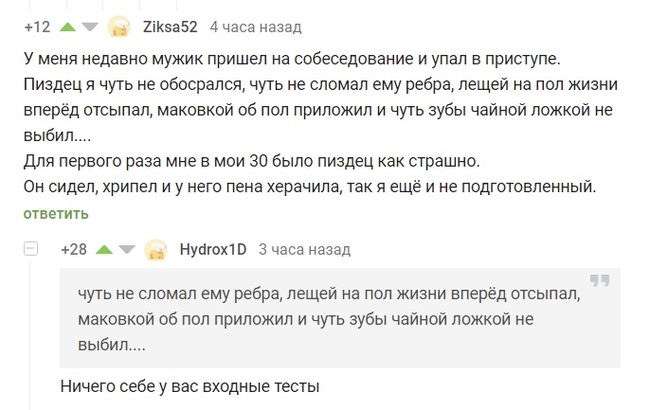Click the reply text "Ничего себе у вас входные тесты"
The width and height of the screenshot is (650, 410).
(x=189, y=387)
